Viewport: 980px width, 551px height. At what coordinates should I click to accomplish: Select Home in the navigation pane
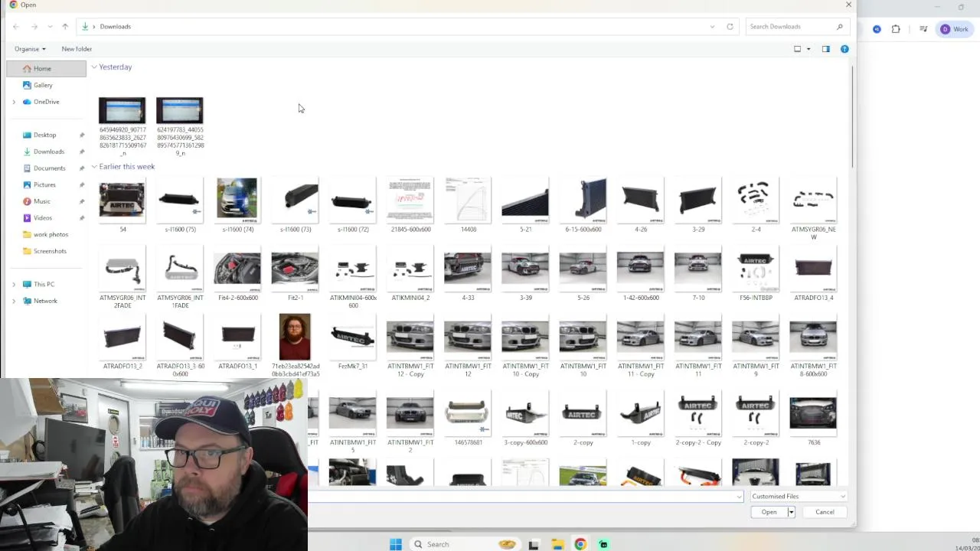46,69
